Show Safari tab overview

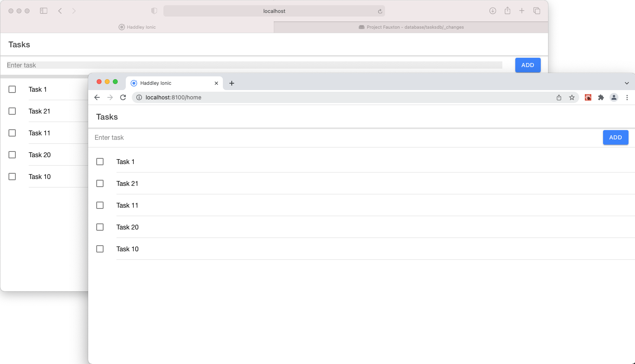click(x=537, y=11)
